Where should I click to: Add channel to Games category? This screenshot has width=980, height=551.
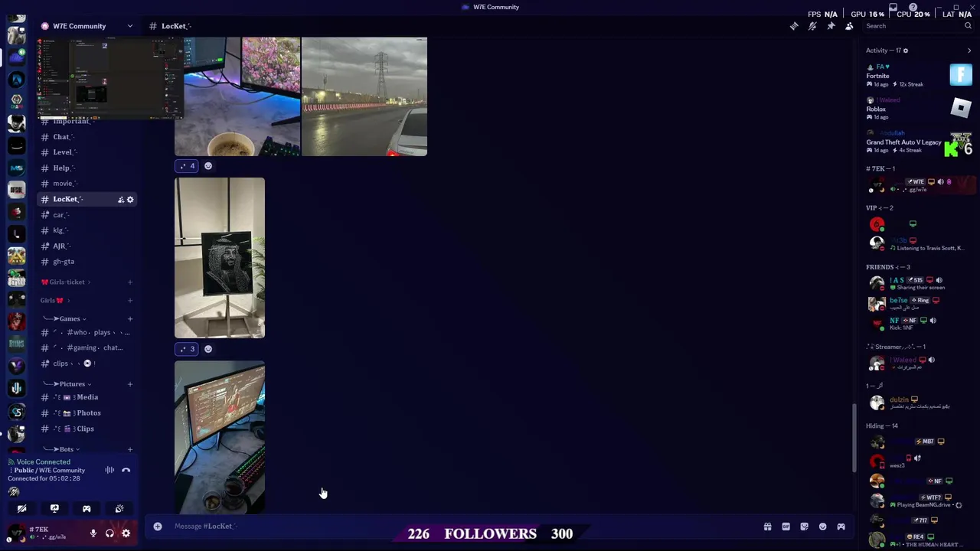click(130, 319)
